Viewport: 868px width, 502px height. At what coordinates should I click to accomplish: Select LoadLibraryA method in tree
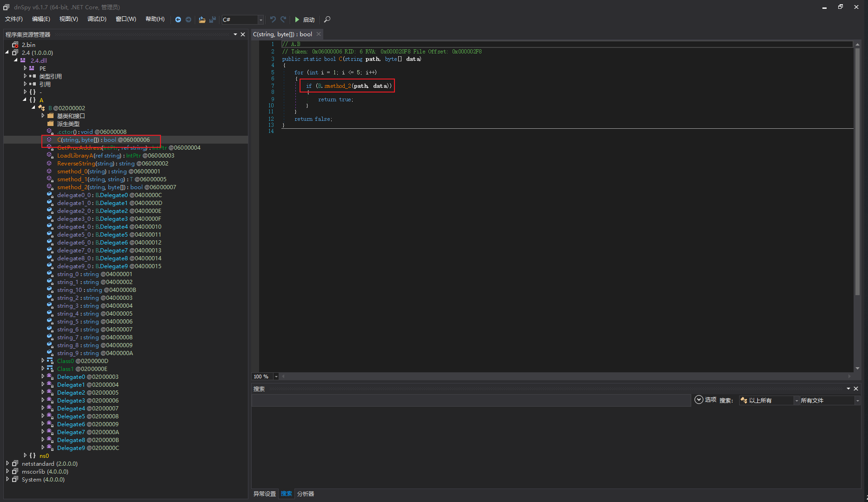115,155
